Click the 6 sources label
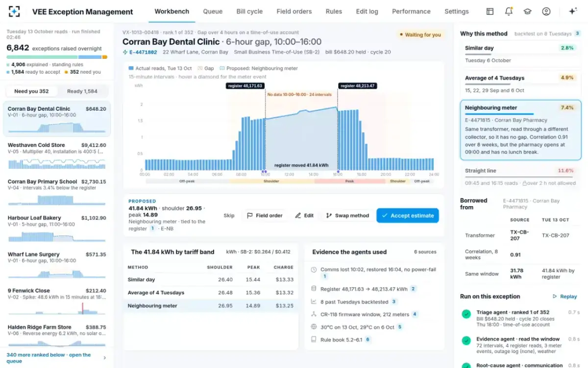 [425, 252]
